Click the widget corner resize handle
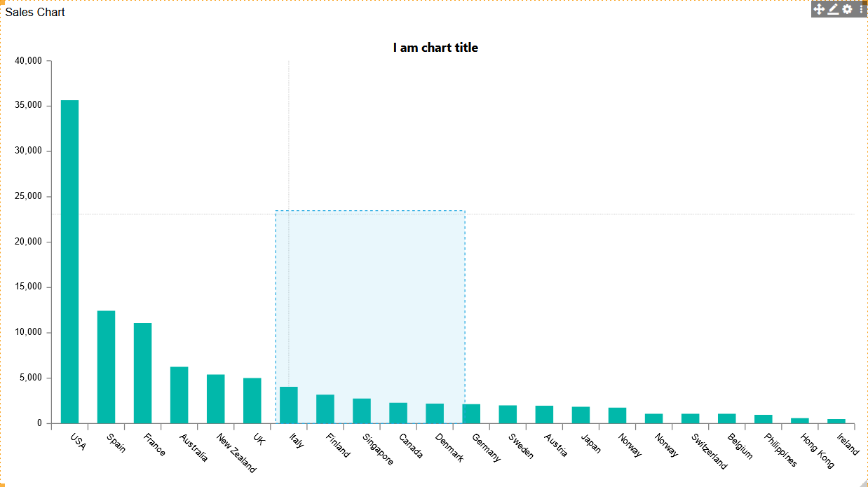The image size is (868, 487). click(x=863, y=482)
